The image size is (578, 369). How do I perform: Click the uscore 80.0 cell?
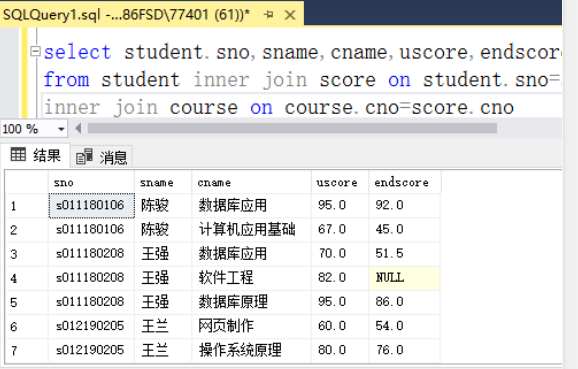click(340, 351)
